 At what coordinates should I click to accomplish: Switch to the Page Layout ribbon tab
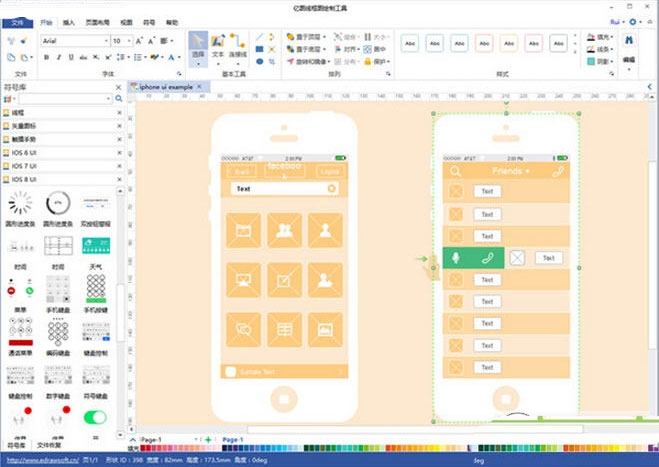pyautogui.click(x=98, y=23)
